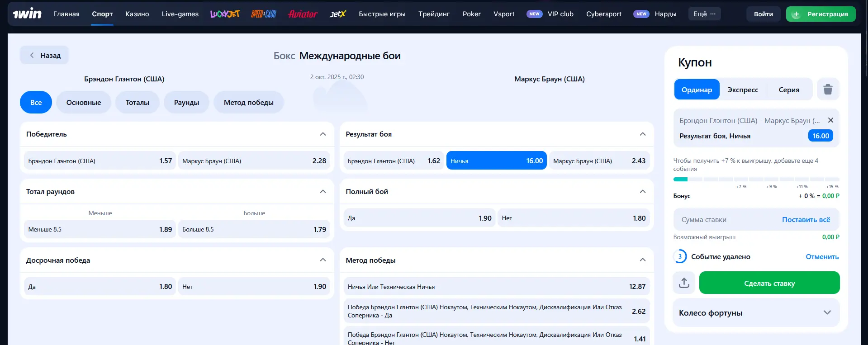
Task: Click the share coupon upload icon
Action: 684,283
